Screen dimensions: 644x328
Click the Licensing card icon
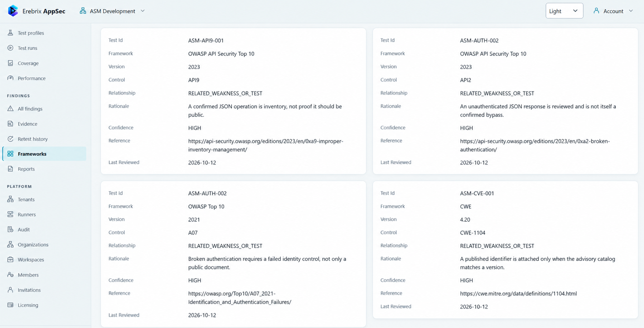pos(10,305)
